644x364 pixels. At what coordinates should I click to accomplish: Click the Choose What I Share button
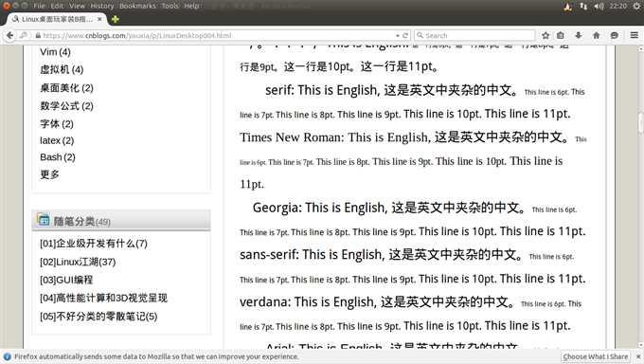coord(595,356)
